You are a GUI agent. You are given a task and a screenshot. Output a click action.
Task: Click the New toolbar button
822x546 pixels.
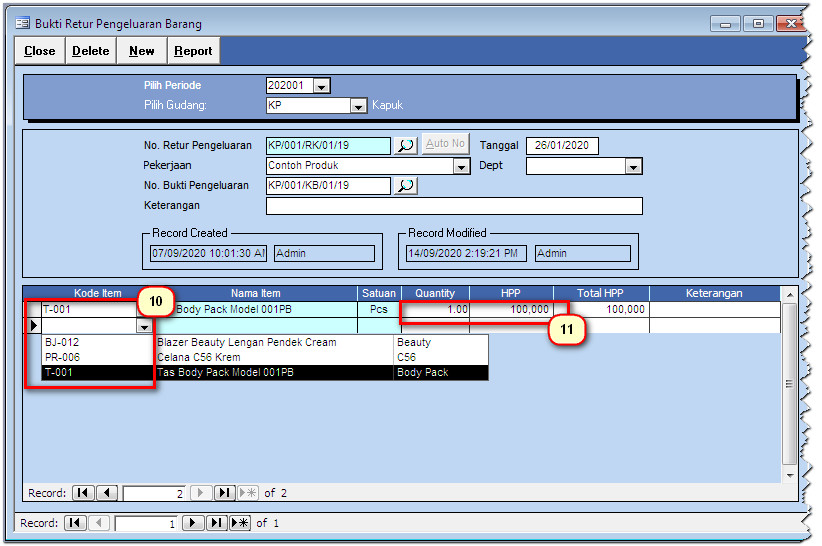tap(142, 51)
